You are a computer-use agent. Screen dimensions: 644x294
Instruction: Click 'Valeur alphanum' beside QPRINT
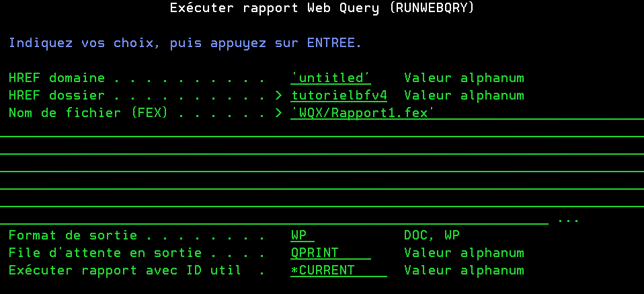pyautogui.click(x=464, y=253)
